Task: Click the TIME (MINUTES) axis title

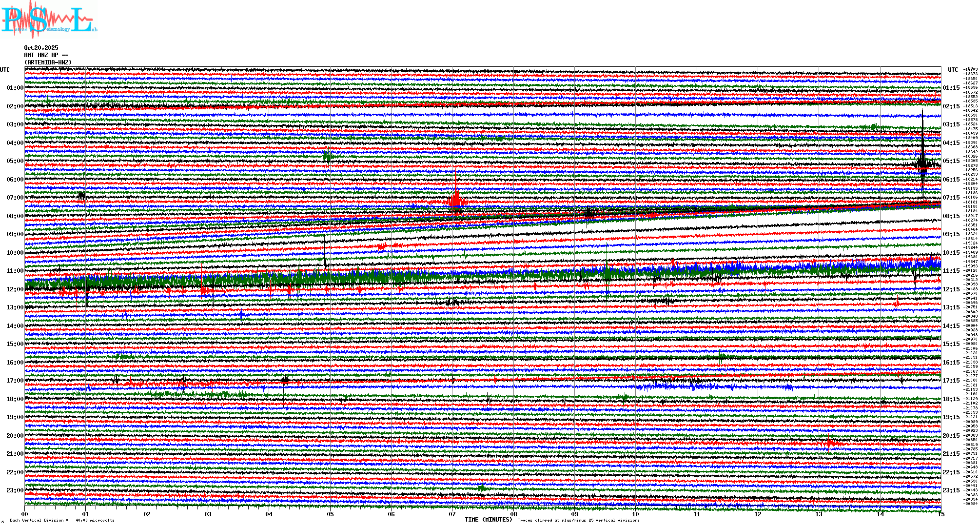Action: (488, 520)
